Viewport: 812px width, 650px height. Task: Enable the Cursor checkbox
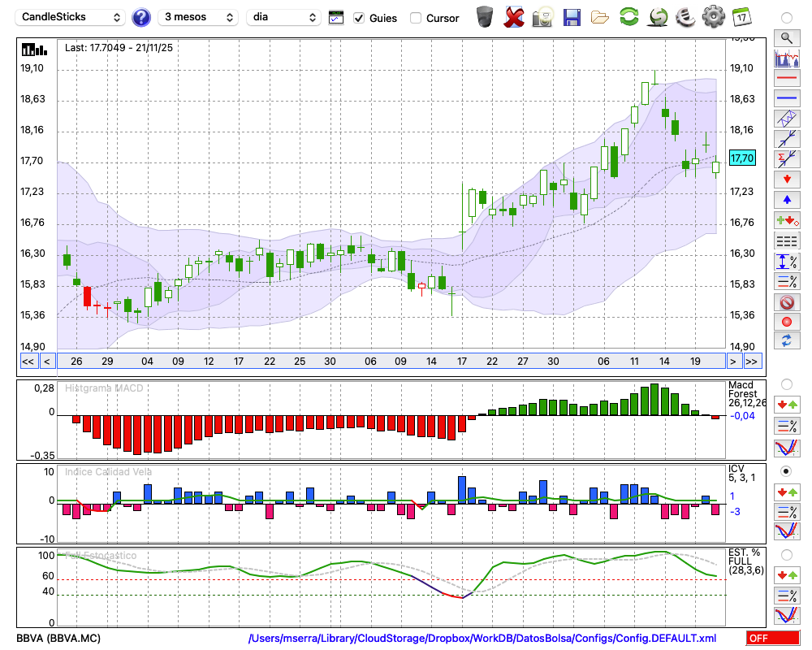[416, 18]
